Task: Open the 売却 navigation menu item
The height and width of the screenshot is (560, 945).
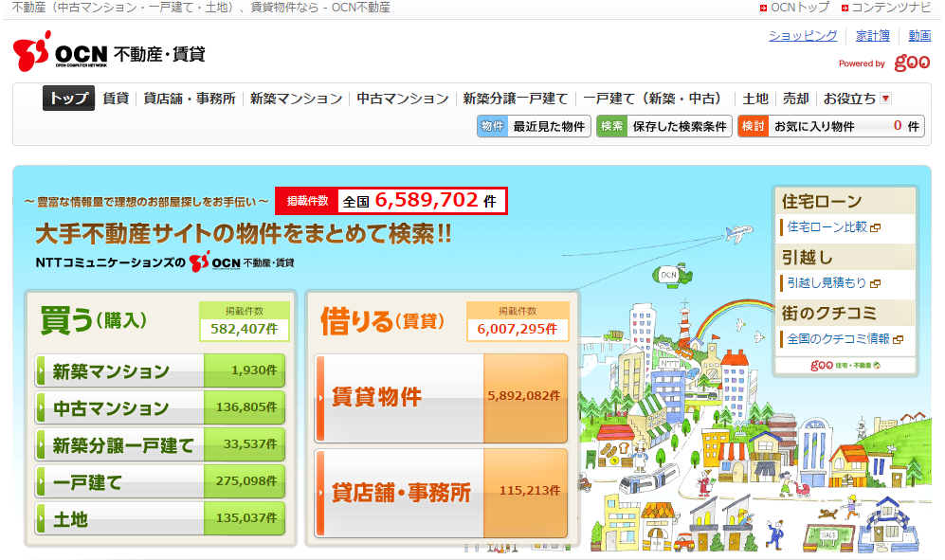Action: [795, 99]
